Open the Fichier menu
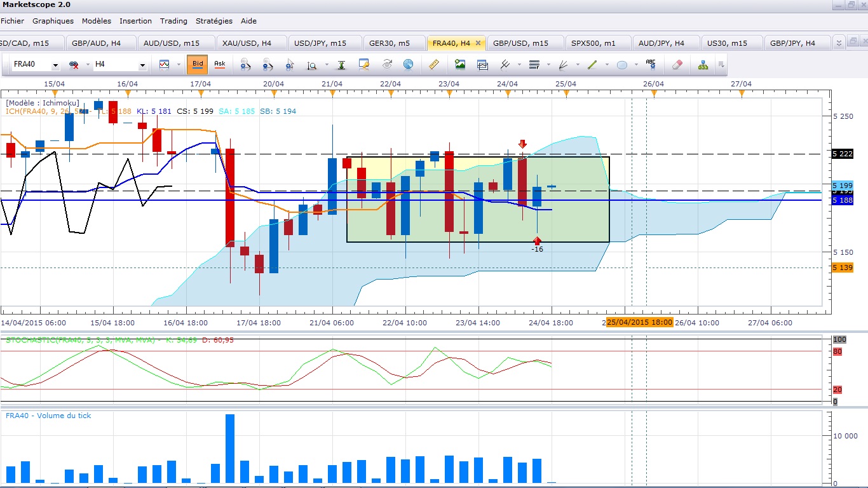 (12, 21)
